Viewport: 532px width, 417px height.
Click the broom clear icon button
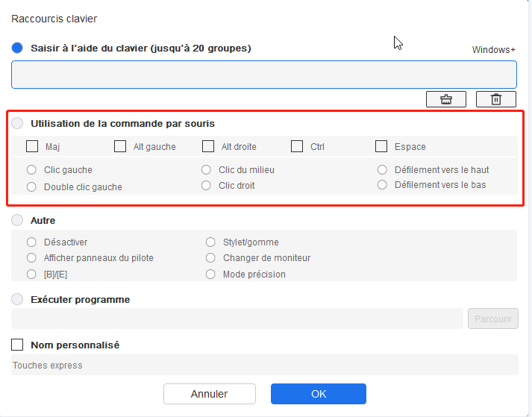pos(446,99)
